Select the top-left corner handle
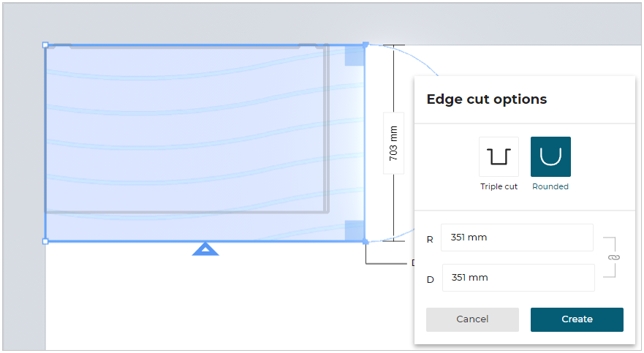Viewport: 644px width, 353px height. coord(45,45)
